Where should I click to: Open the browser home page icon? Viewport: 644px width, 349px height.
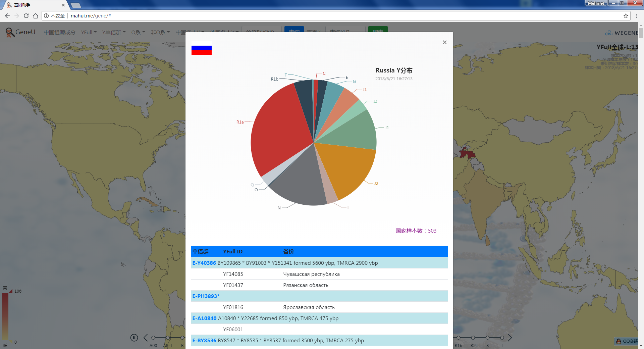pyautogui.click(x=36, y=16)
